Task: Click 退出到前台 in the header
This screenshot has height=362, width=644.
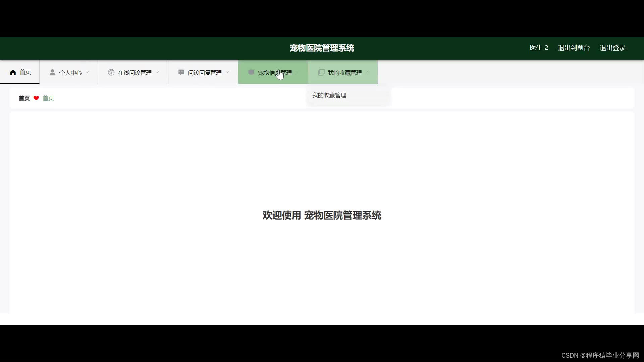Action: tap(574, 48)
